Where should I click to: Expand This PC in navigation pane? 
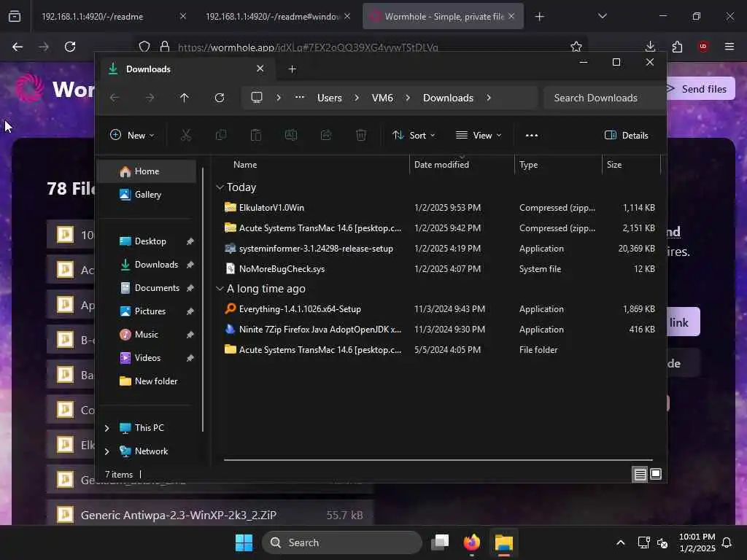pyautogui.click(x=107, y=428)
